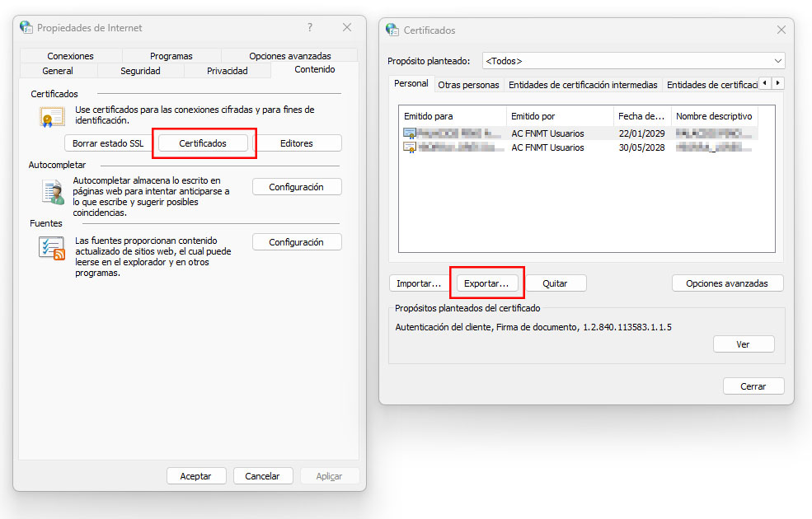Click Aceptar in Propiedades de Internet
This screenshot has width=812, height=519.
pos(195,476)
